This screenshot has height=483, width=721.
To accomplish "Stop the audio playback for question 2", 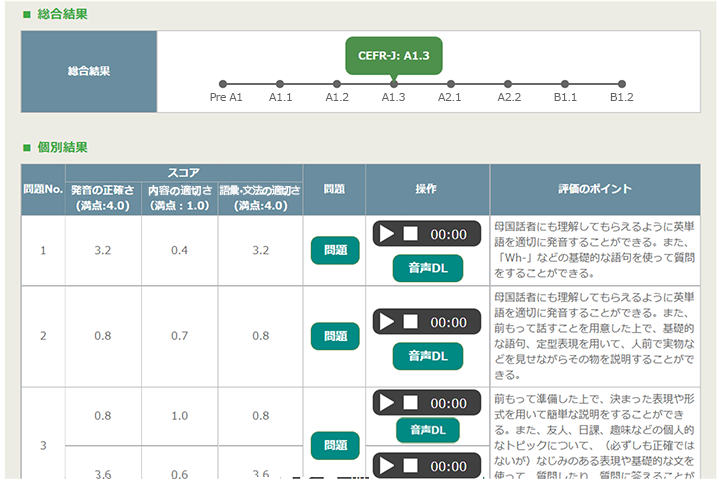I will click(410, 322).
